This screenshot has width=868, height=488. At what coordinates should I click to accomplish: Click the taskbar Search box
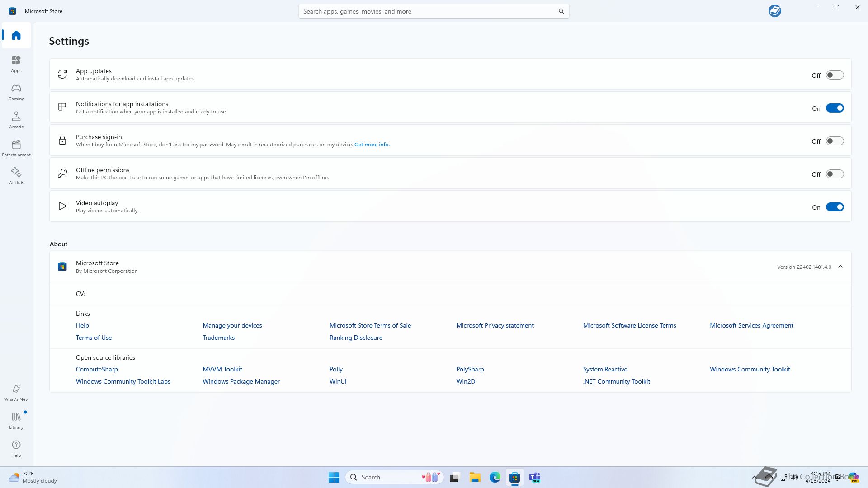point(394,477)
